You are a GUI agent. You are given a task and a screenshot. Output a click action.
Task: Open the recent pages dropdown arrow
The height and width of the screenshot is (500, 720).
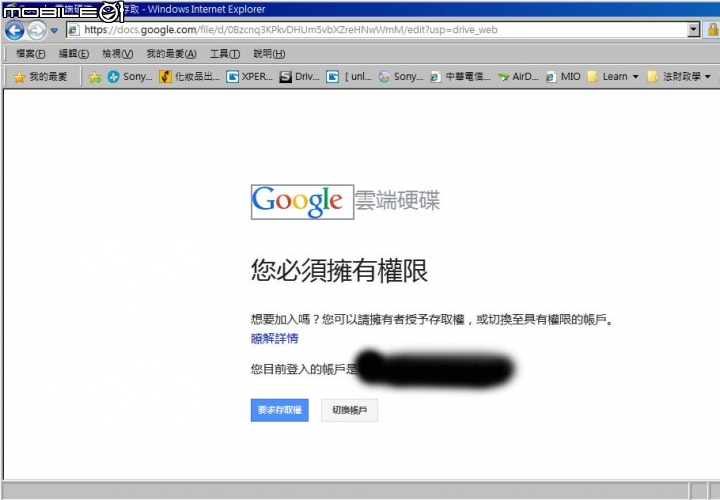point(54,31)
